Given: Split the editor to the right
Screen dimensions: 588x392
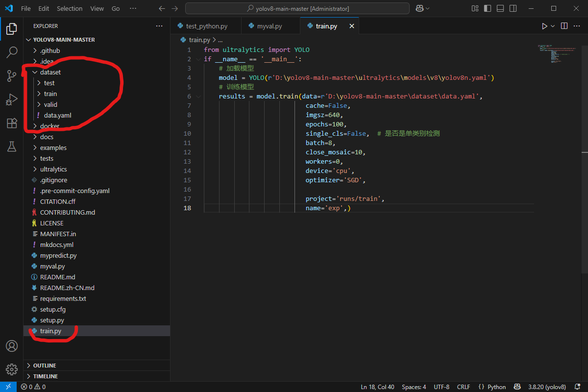Looking at the screenshot, I should point(564,26).
